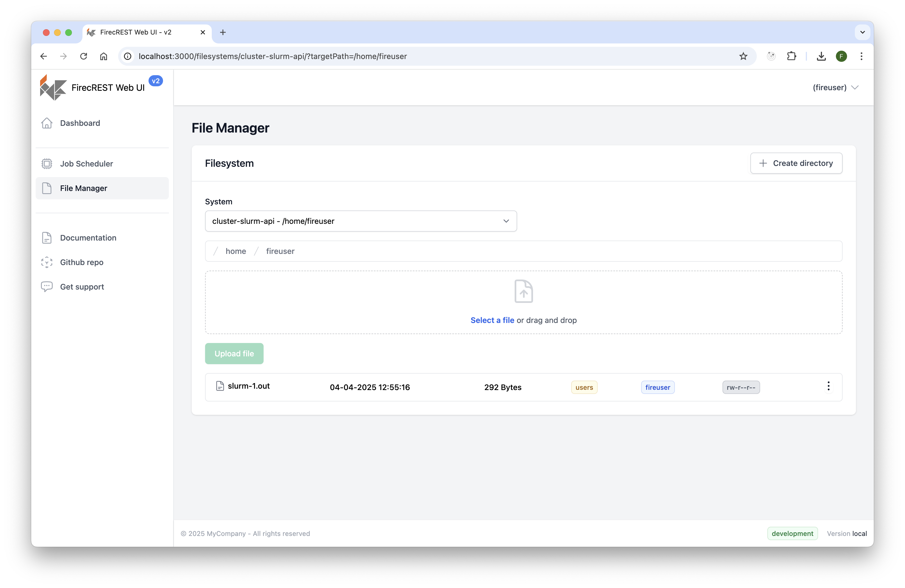The image size is (905, 588).
Task: Click the green F profile avatar
Action: pyautogui.click(x=841, y=56)
